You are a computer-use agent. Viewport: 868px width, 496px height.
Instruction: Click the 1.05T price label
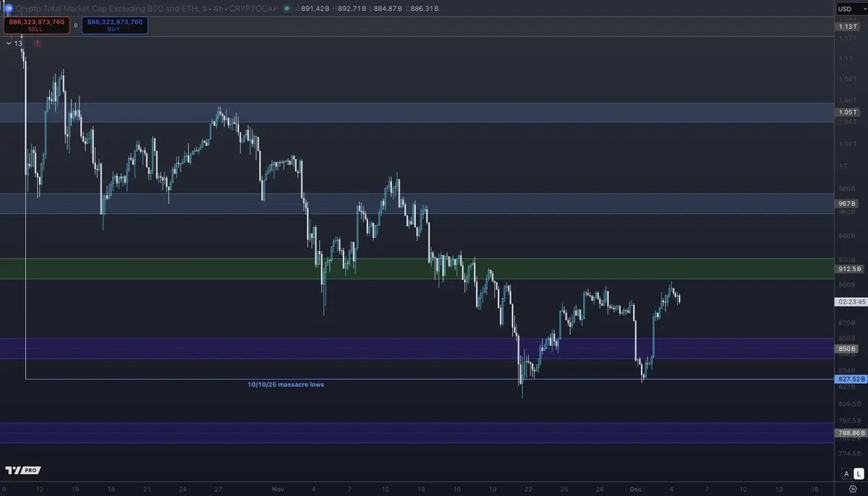click(x=847, y=112)
